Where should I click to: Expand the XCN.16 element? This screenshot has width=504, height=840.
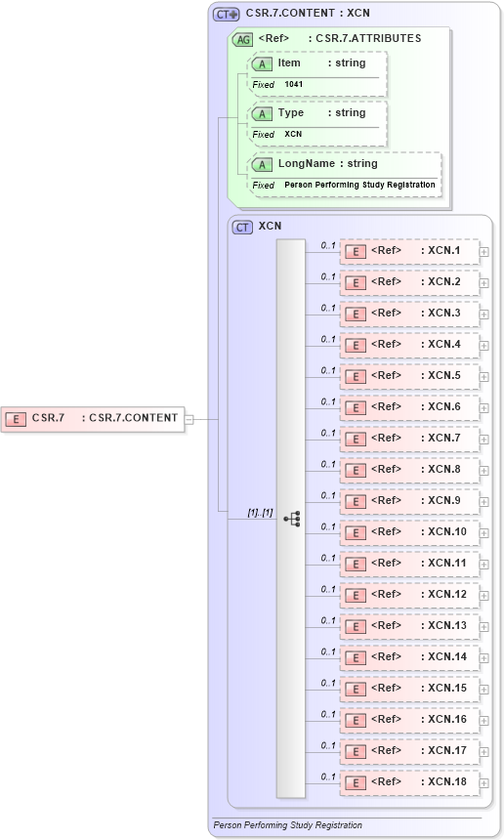pos(483,721)
